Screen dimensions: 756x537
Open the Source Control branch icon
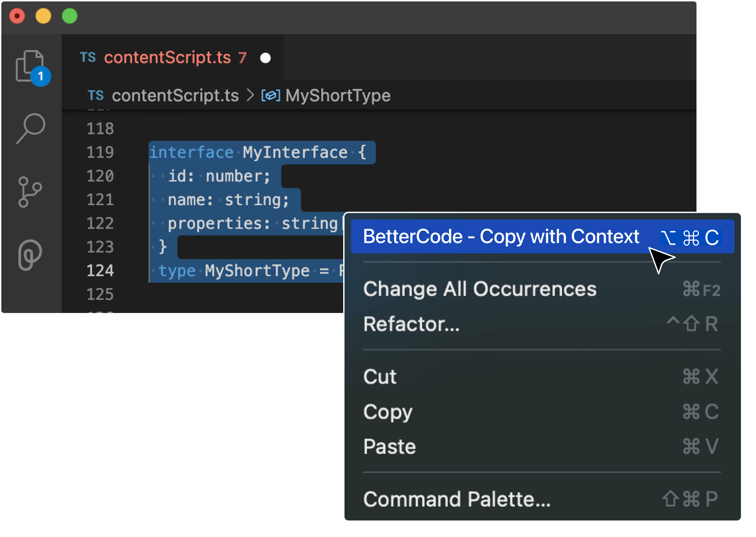[30, 192]
